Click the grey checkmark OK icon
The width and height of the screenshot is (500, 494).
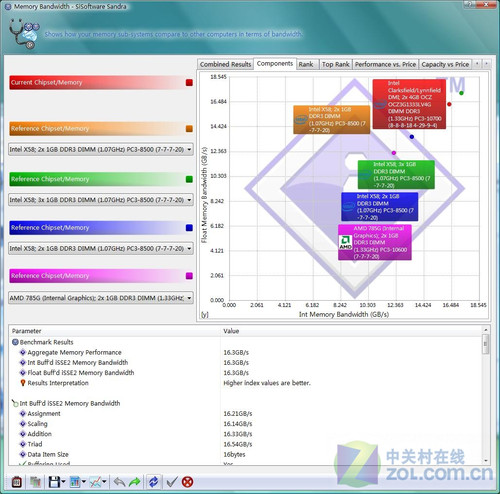click(172, 482)
